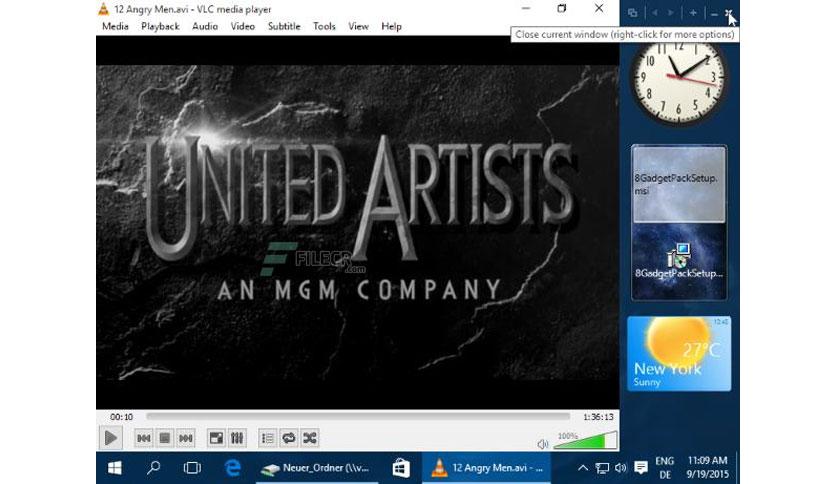This screenshot has height=484, width=836.
Task: Restore down the VLC window
Action: 561,9
